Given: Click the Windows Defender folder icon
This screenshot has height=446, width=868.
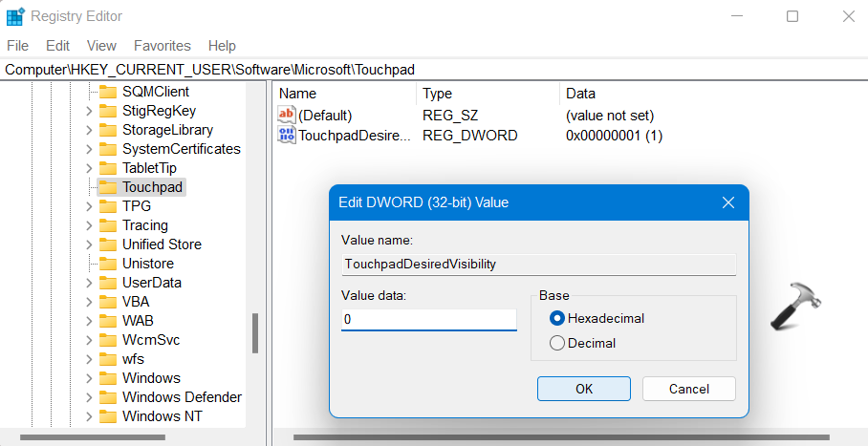Looking at the screenshot, I should click(x=107, y=397).
